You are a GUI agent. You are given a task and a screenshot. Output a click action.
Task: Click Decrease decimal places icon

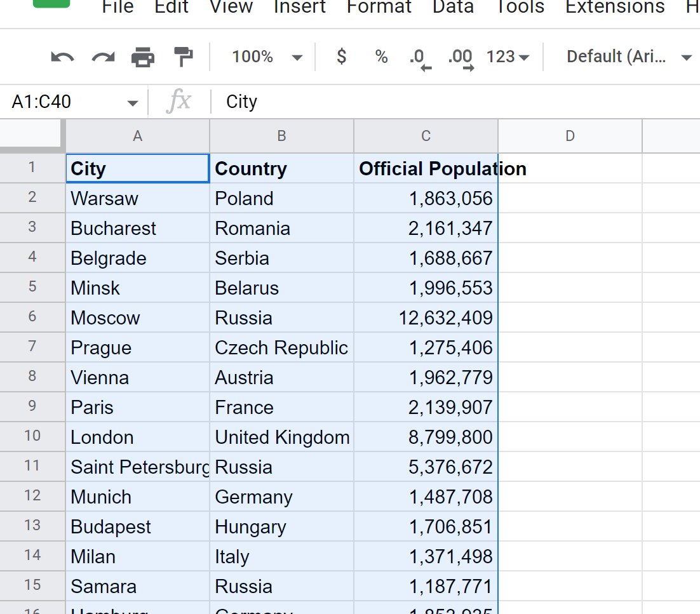point(419,58)
